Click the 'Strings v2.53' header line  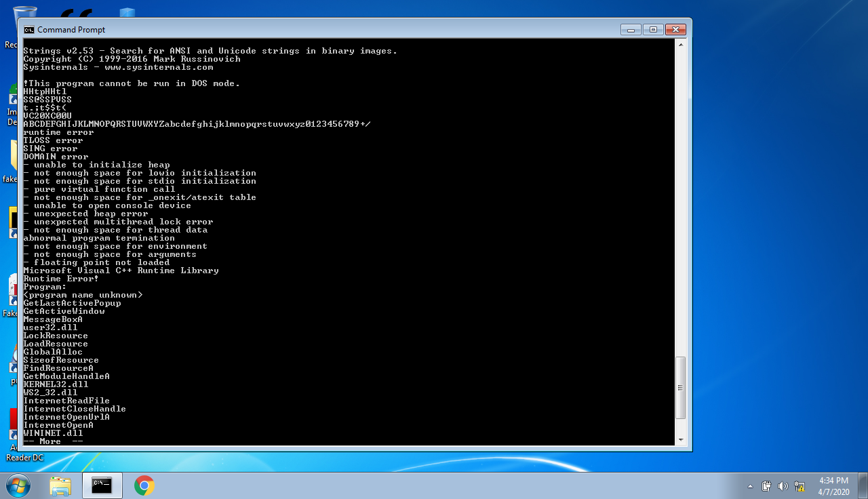click(x=210, y=51)
